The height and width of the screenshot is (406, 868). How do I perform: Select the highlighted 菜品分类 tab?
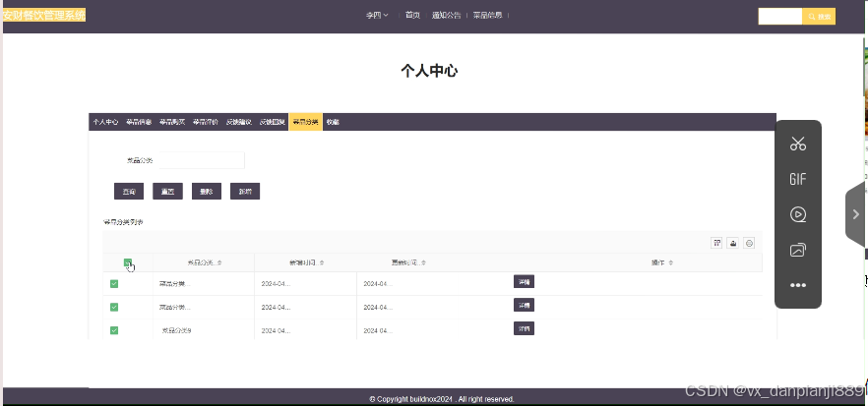tap(305, 122)
